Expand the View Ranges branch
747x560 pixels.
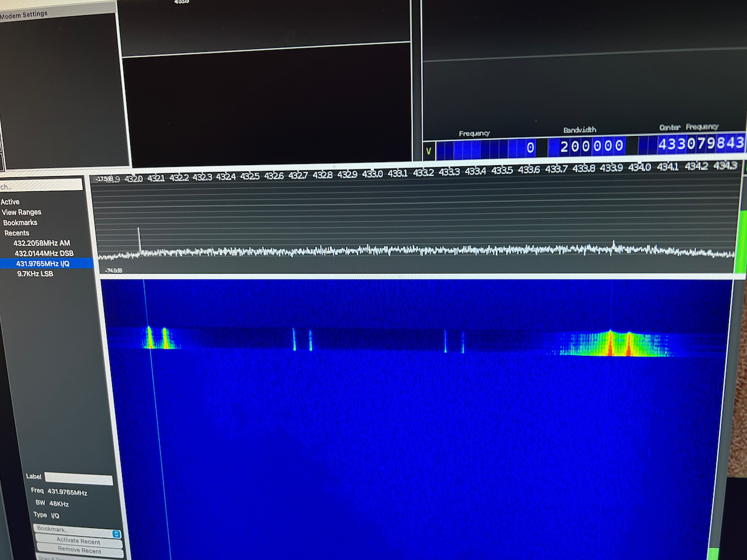pos(21,212)
